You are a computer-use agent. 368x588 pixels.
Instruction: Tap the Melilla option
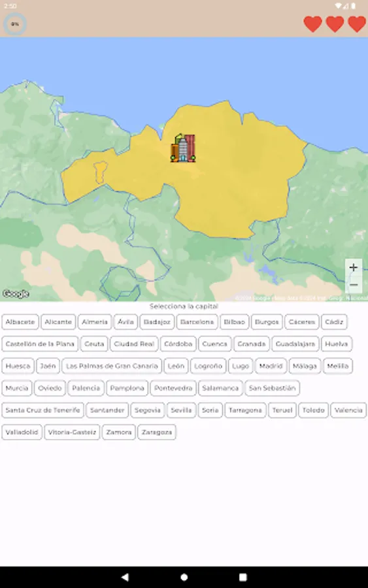338,366
